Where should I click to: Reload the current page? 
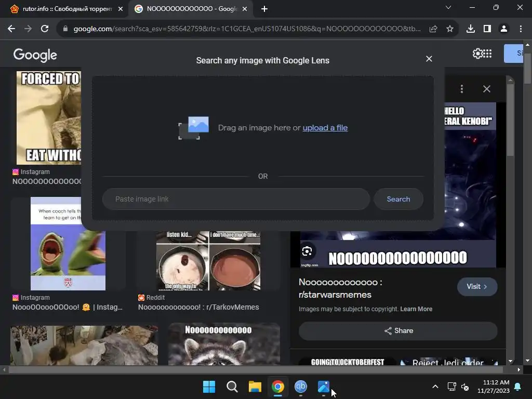click(x=45, y=29)
